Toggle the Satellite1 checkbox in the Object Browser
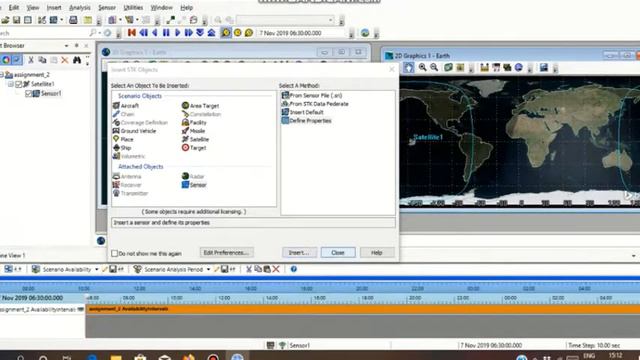 click(18, 84)
